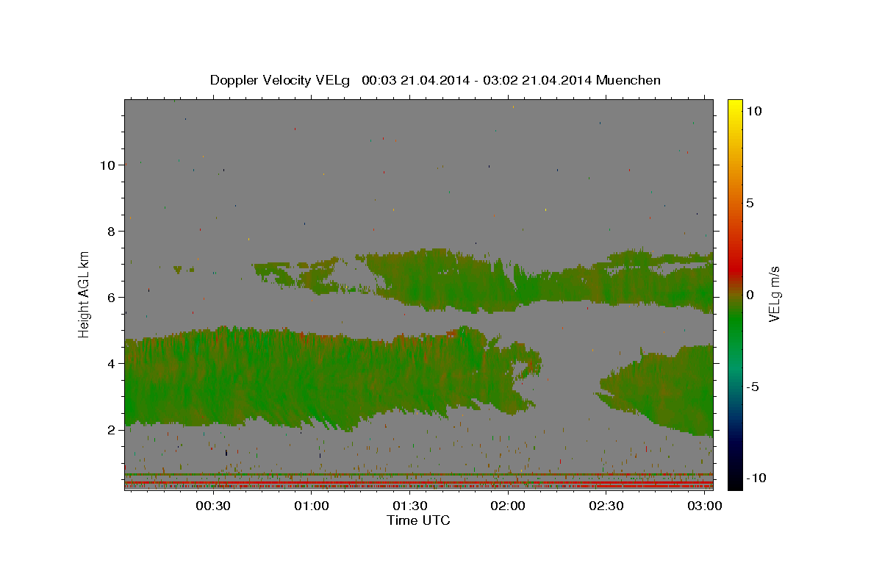Pick the yellow top of the colorbar

(735, 104)
